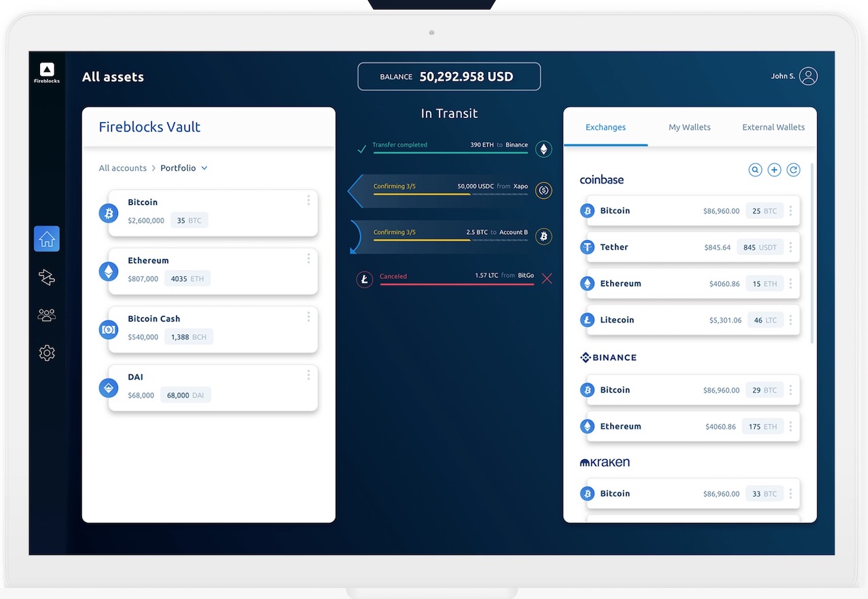Click the Bitcoin icon on the Account B transfer
The width and height of the screenshot is (868, 599).
[544, 237]
